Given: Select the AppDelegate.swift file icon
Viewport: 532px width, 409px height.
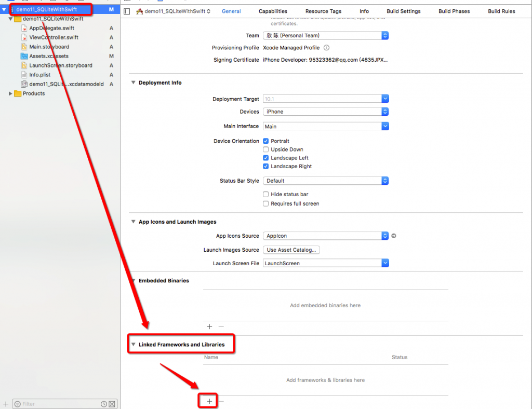Looking at the screenshot, I should click(24, 28).
